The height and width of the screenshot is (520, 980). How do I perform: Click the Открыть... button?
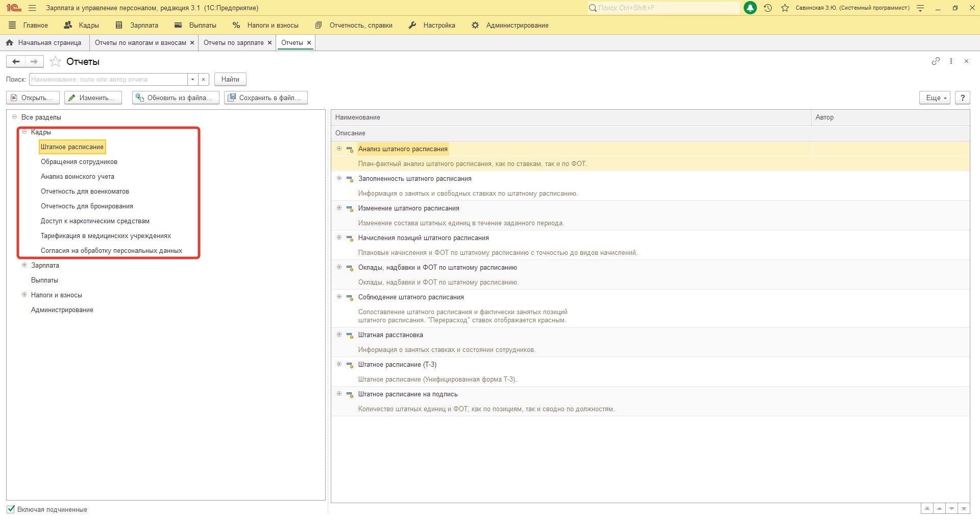point(33,98)
